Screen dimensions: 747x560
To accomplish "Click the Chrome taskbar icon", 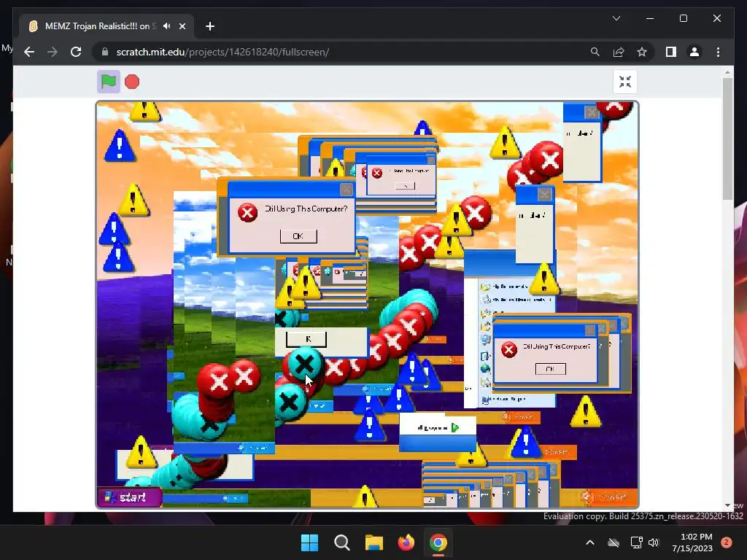I will (438, 542).
